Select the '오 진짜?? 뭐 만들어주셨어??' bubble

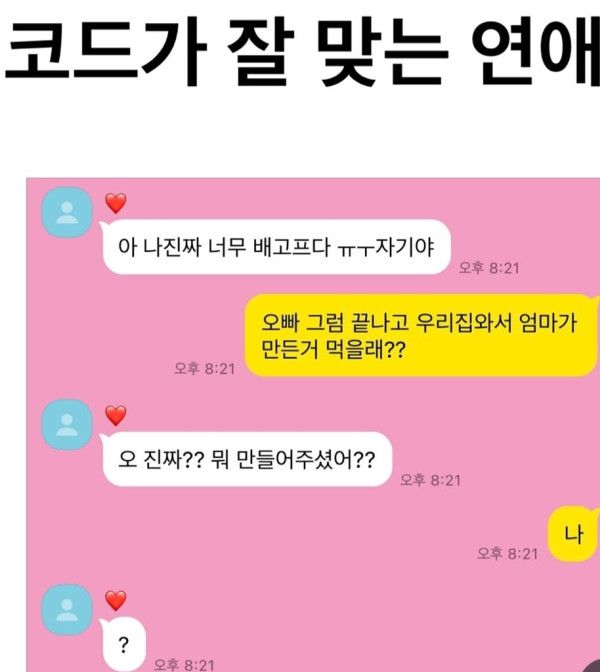(x=246, y=459)
